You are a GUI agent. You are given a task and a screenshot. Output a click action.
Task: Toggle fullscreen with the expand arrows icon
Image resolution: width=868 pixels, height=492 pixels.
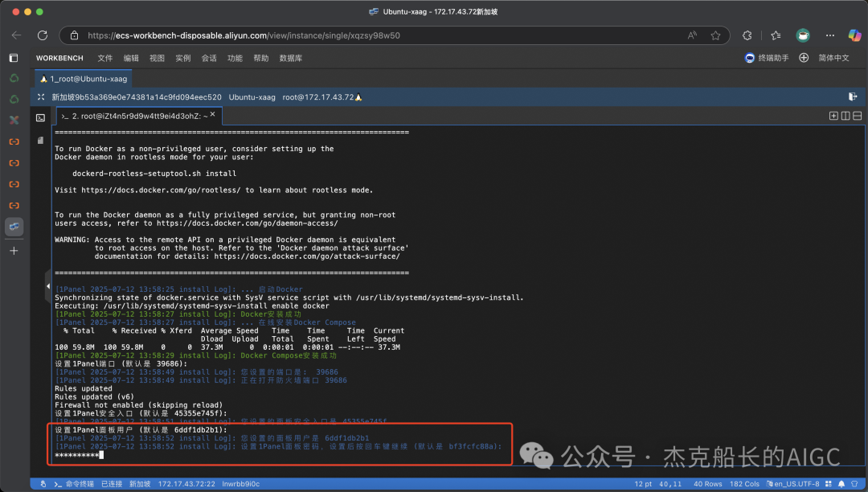coord(41,96)
